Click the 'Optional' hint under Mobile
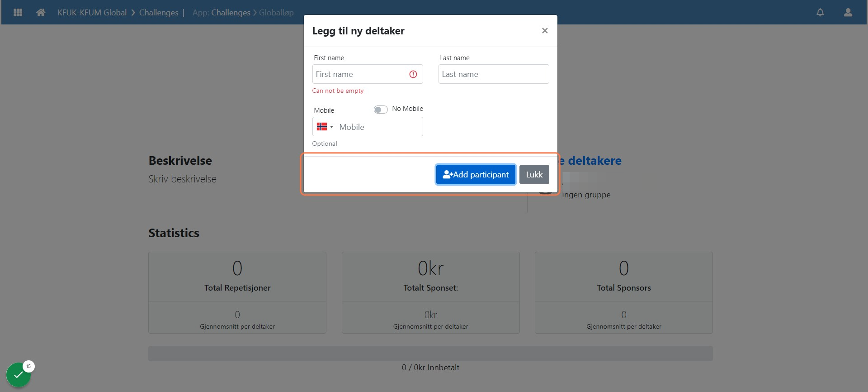Screen dimensions: 868x392 (x=325, y=143)
